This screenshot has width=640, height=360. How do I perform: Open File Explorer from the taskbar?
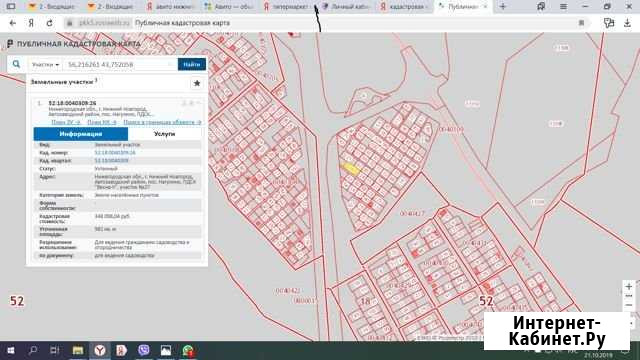coord(78,350)
